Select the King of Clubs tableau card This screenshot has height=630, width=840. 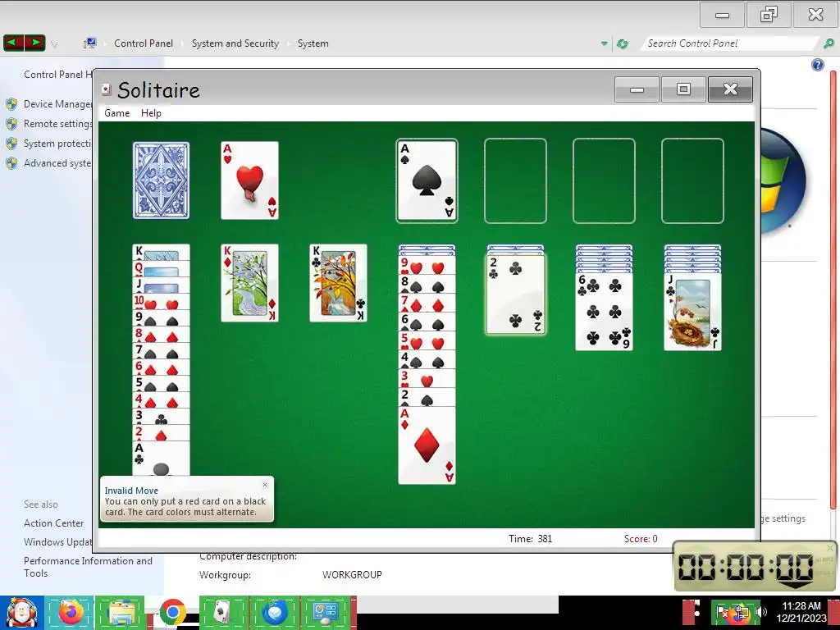(339, 283)
